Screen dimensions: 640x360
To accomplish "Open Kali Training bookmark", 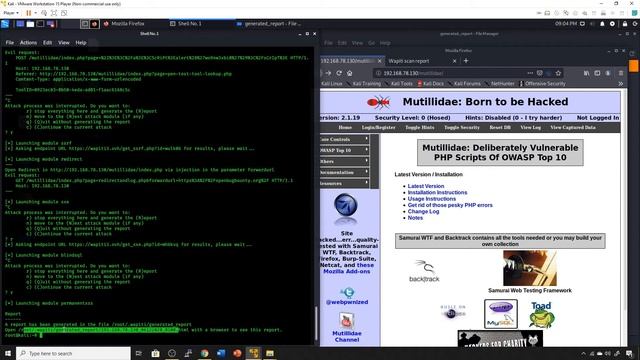I will coord(364,84).
